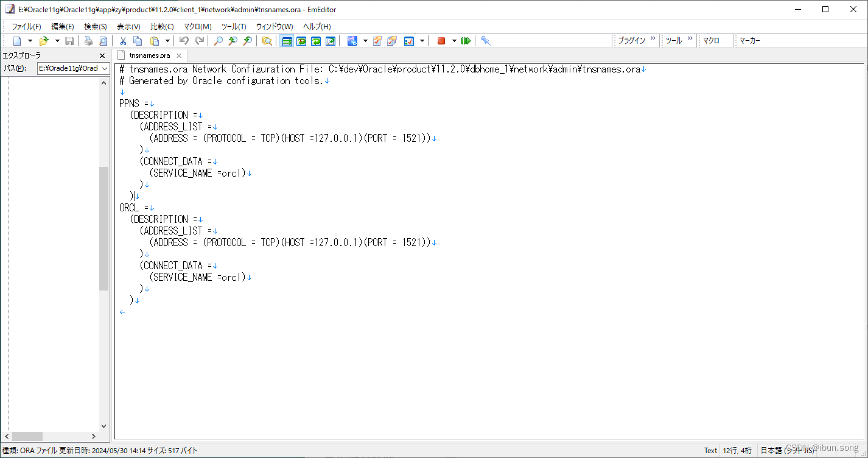Open the ウィンドウ(W) menu
Image resolution: width=868 pixels, height=458 pixels.
(275, 27)
